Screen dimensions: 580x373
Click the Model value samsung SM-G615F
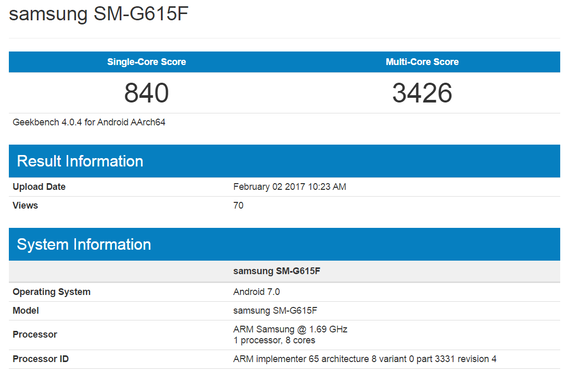275,310
